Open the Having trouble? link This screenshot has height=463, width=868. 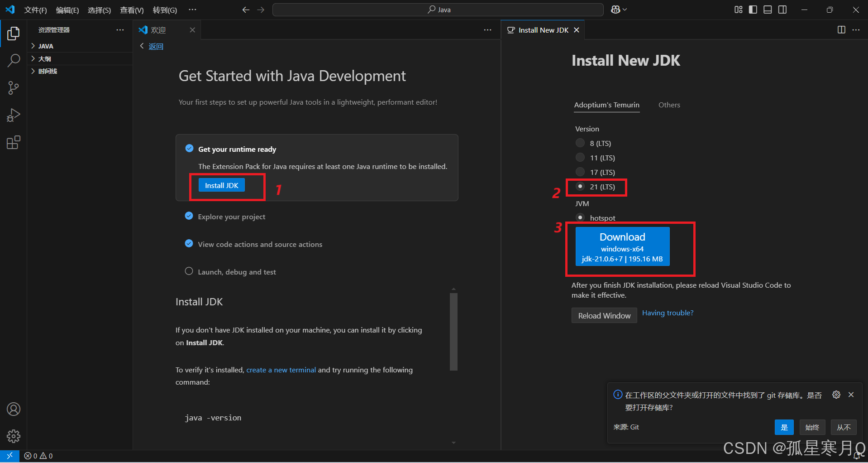pos(668,313)
